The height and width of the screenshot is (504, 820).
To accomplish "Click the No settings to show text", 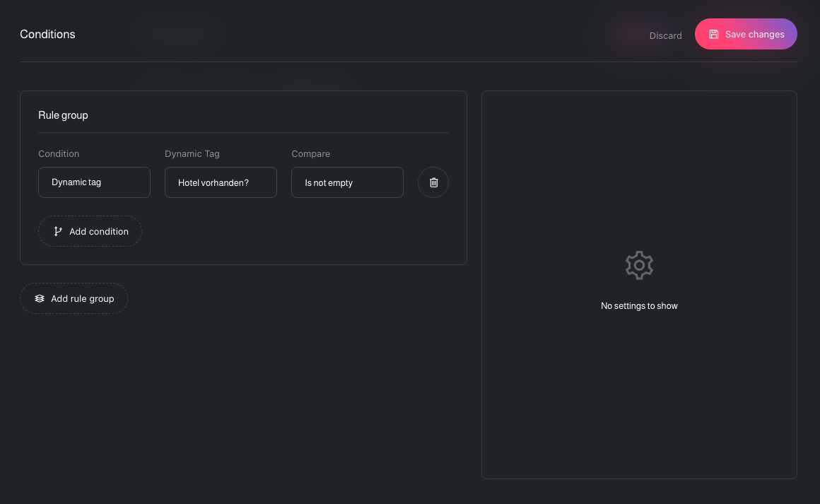I will click(639, 305).
